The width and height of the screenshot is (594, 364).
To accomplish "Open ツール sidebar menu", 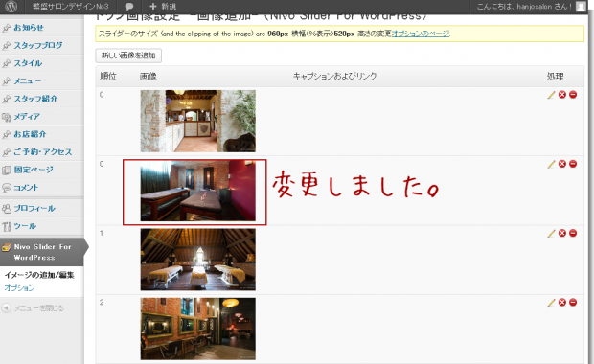I will pos(25,226).
